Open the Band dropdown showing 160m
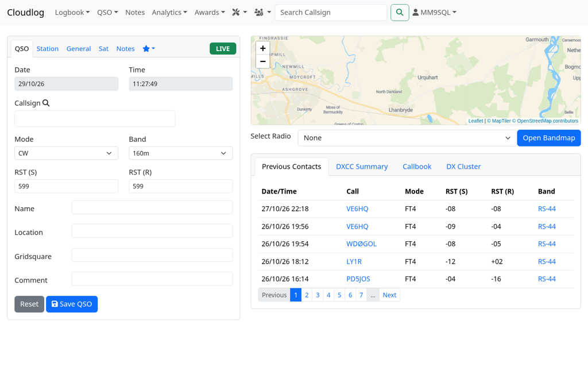 (181, 153)
